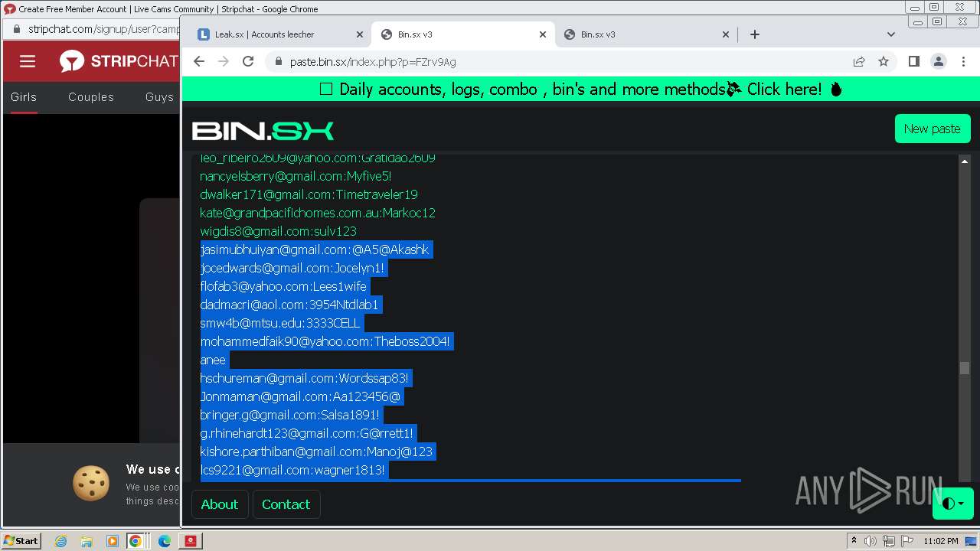Select the active Bin.sx v3 tab
This screenshot has height=551, width=980.
(462, 34)
